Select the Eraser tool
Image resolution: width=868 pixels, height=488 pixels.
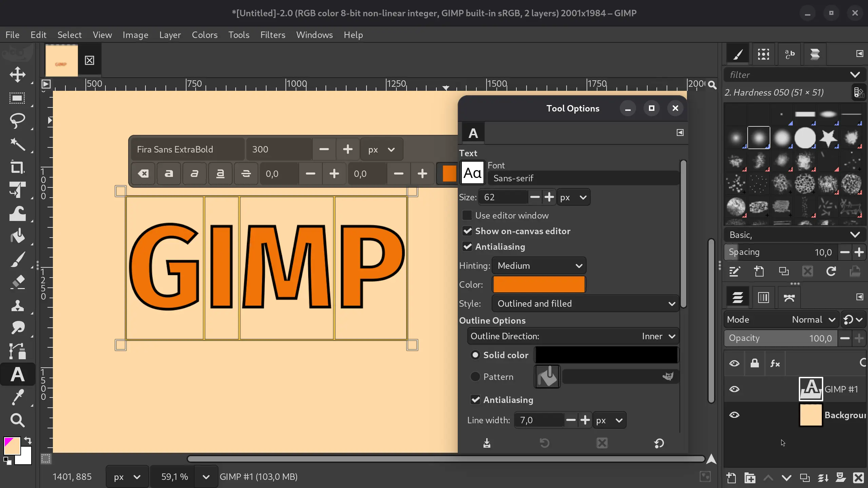coord(17,282)
